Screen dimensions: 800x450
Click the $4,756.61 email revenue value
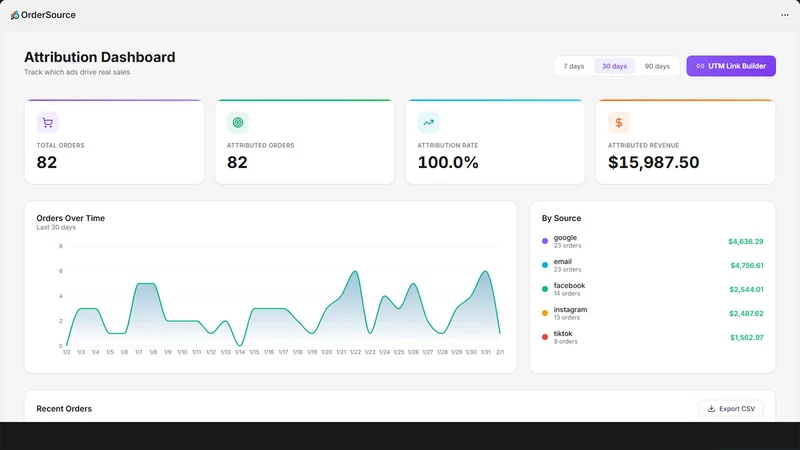746,265
